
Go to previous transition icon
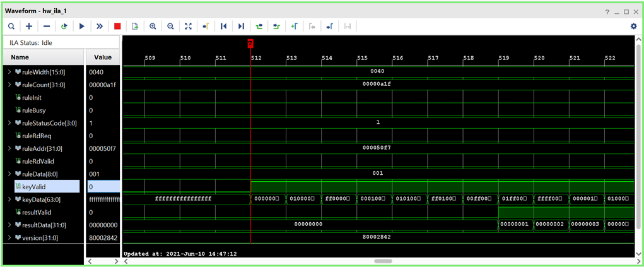pyautogui.click(x=259, y=27)
